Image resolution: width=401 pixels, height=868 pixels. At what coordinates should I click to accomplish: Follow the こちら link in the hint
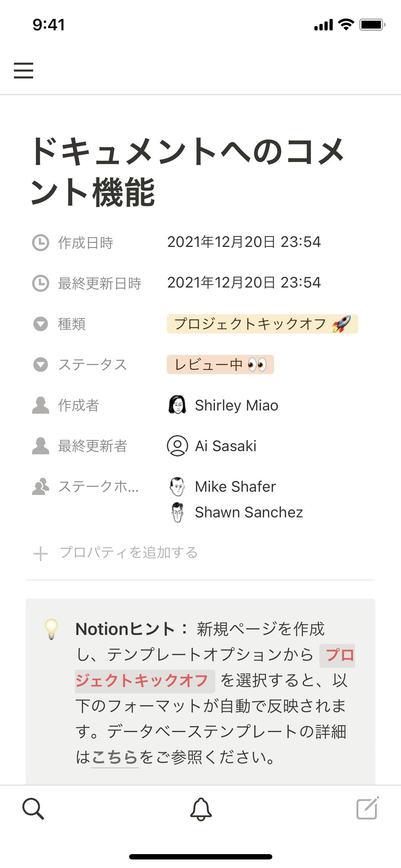115,757
